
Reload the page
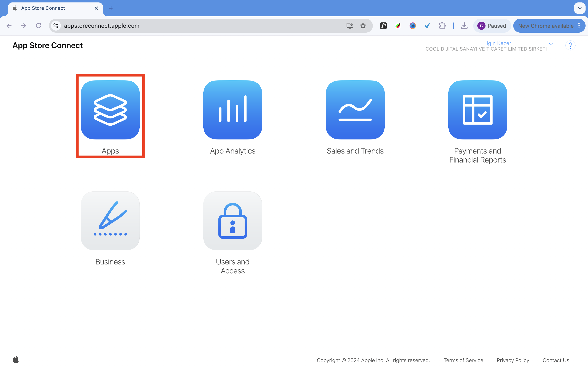(38, 26)
